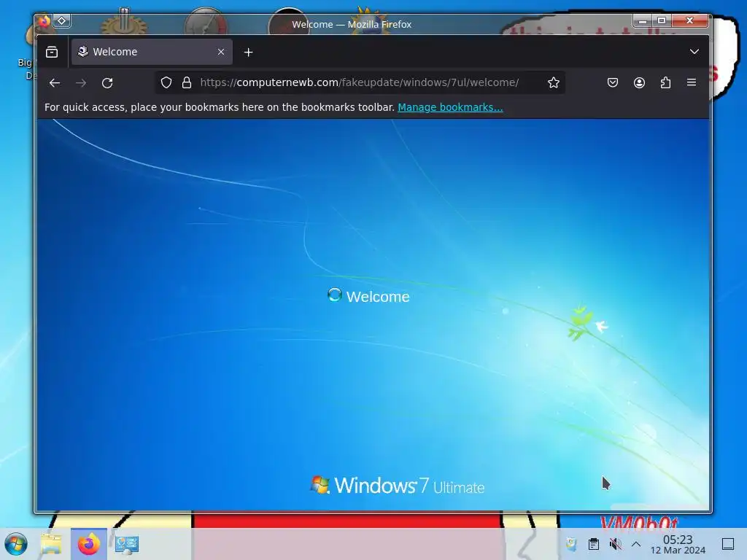
Task: Expand hidden system tray icons arrow
Action: 636,544
